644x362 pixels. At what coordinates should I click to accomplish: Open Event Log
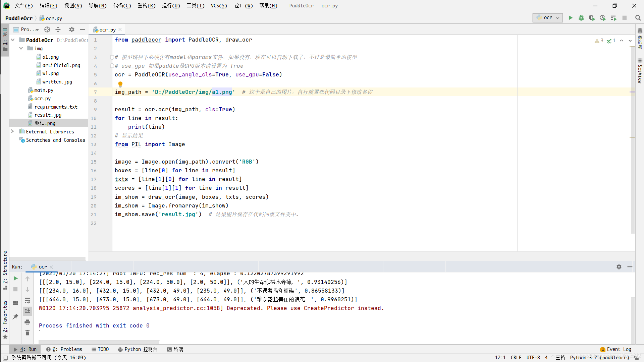pos(615,349)
